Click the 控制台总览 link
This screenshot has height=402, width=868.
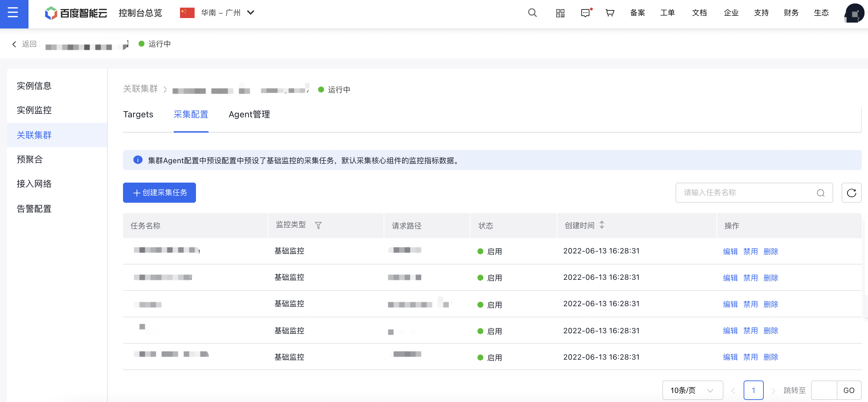[140, 13]
